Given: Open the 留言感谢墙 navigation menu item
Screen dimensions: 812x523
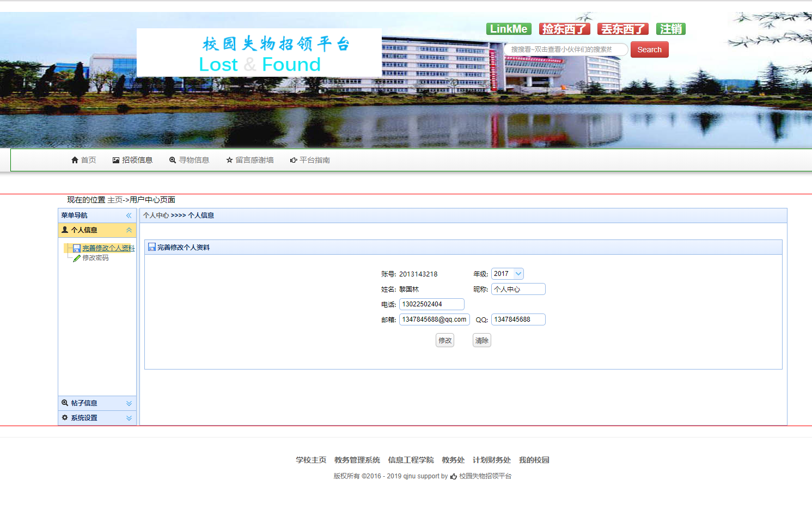Looking at the screenshot, I should click(254, 159).
